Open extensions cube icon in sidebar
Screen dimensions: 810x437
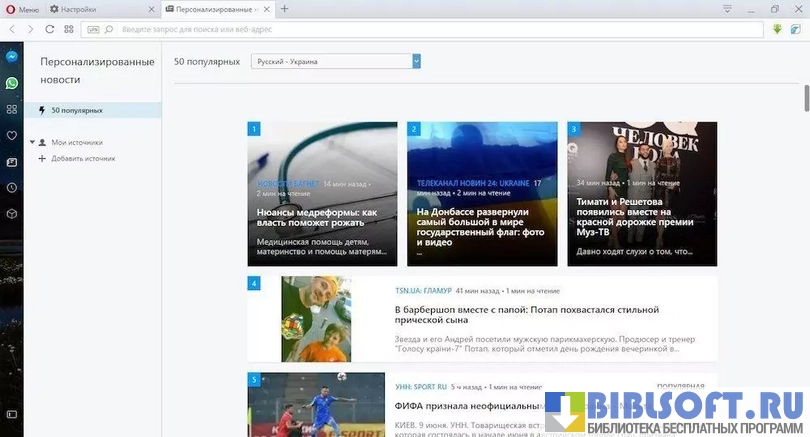(x=11, y=214)
